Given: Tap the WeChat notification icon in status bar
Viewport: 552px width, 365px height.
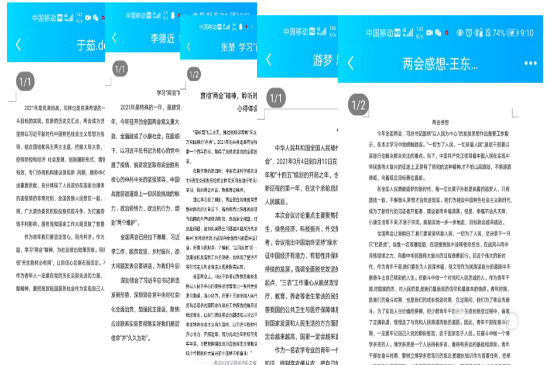Looking at the screenshot, I should pos(438,33).
